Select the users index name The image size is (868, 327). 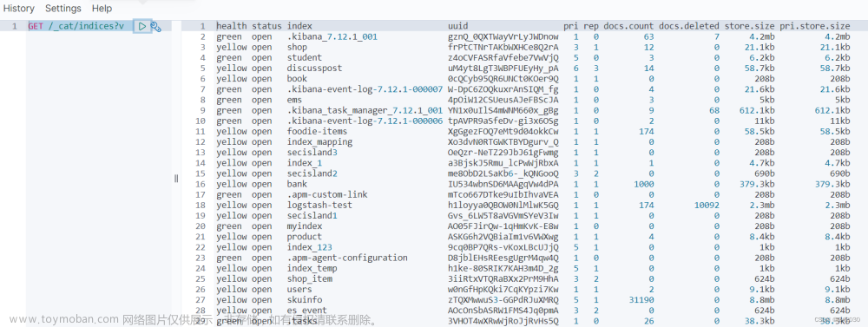pos(299,289)
